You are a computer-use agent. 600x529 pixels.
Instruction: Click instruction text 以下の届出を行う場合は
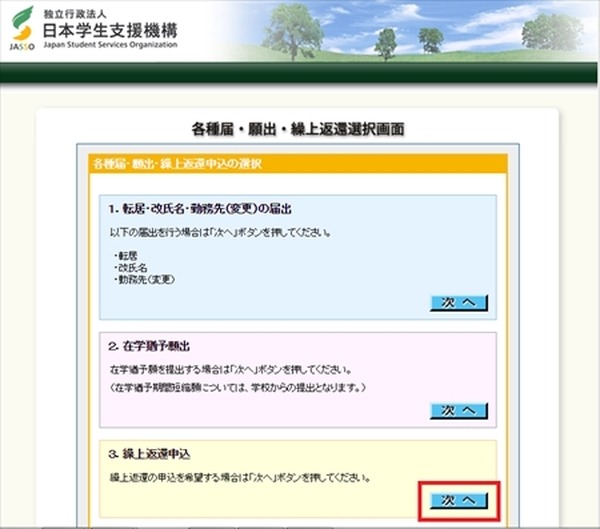click(x=220, y=232)
